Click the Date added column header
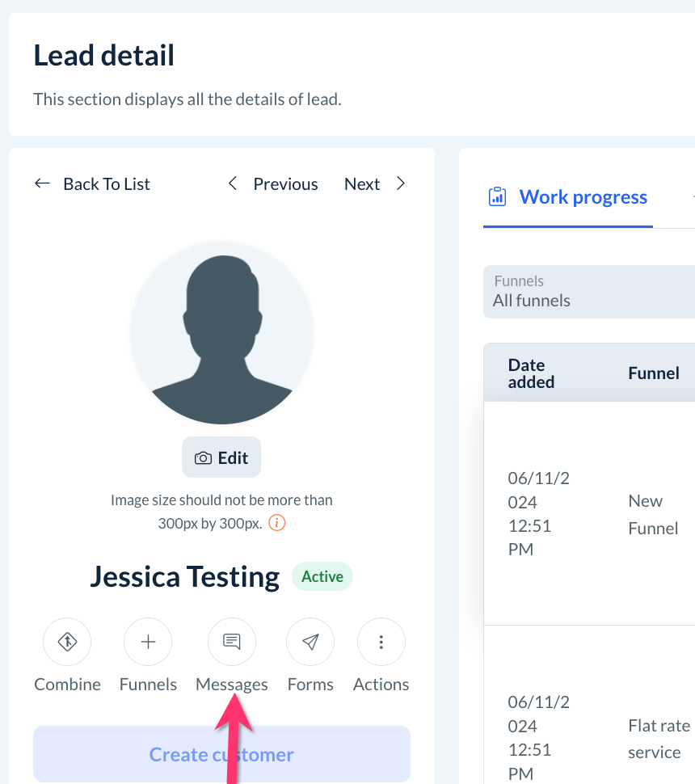Screen dimensions: 695x784 pyautogui.click(x=531, y=373)
